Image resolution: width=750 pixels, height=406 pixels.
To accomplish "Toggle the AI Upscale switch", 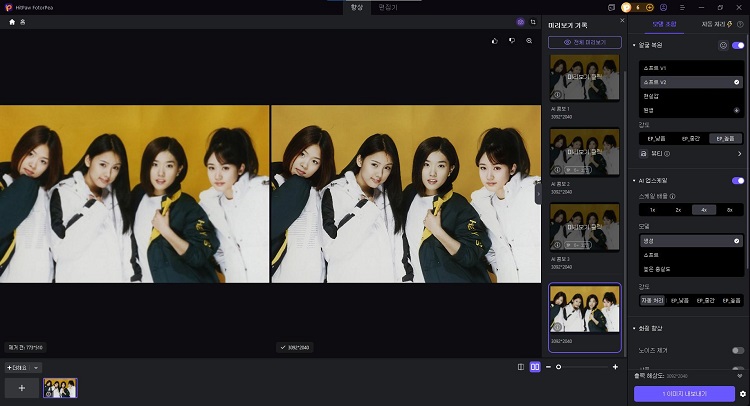I will click(x=738, y=180).
